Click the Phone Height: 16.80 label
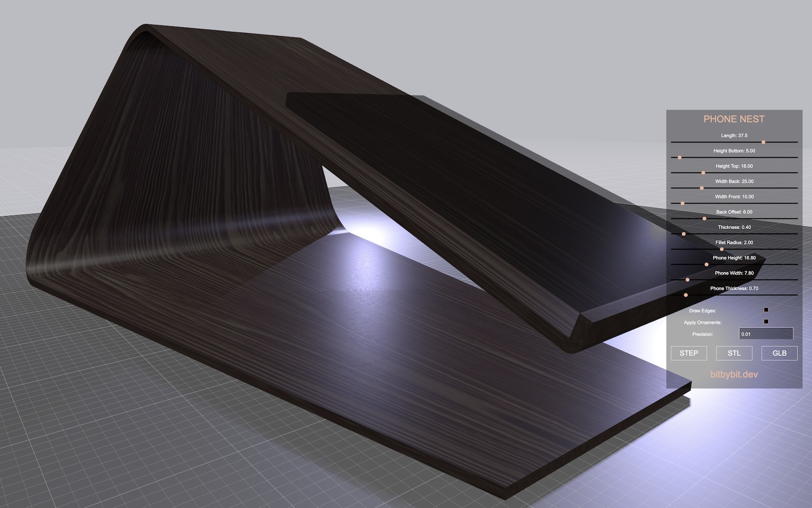Image resolution: width=812 pixels, height=508 pixels. coord(734,258)
